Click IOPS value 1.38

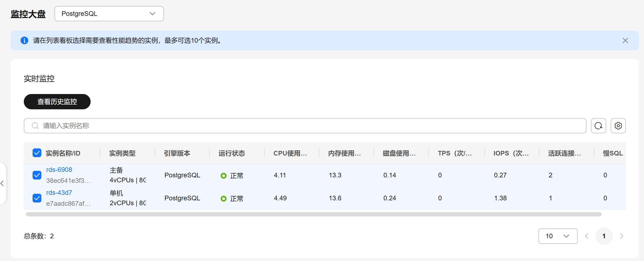tap(500, 198)
